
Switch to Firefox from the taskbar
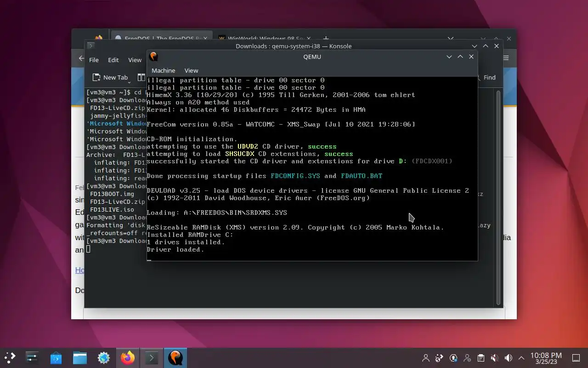click(128, 357)
